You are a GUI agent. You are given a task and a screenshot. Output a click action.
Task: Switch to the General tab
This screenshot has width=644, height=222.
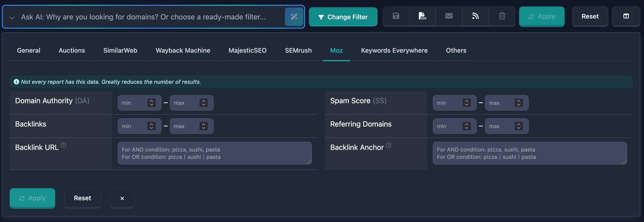(29, 50)
